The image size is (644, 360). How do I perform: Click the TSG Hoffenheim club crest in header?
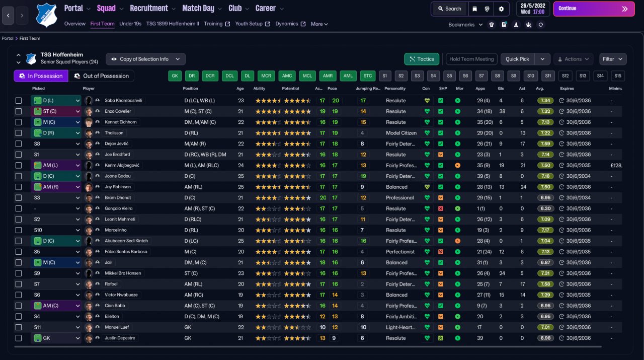pyautogui.click(x=46, y=15)
